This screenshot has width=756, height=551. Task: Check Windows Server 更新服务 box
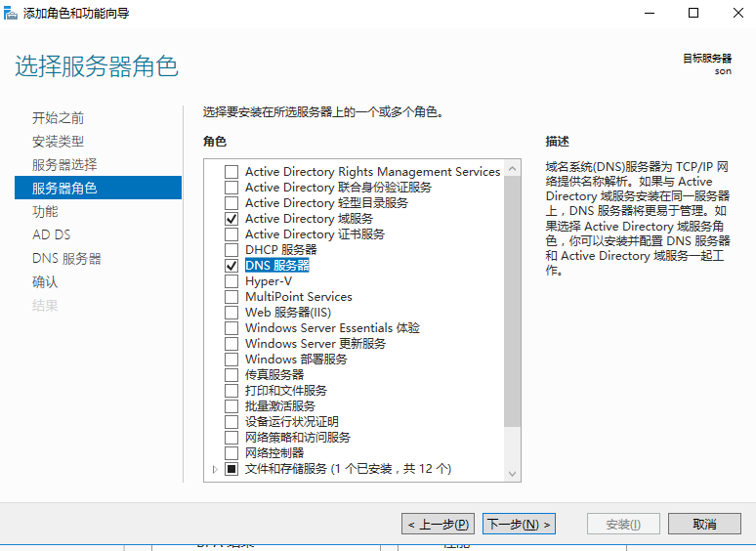point(231,344)
